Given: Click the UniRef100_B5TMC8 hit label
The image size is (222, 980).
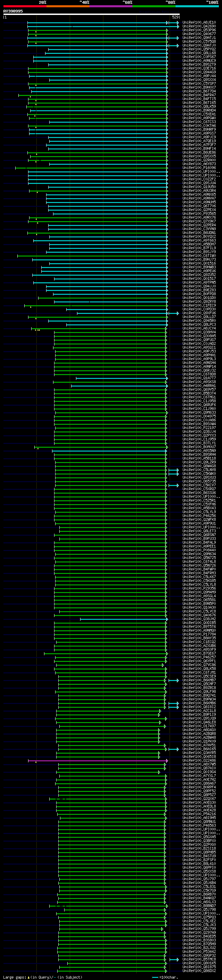Looking at the screenshot, I should (x=199, y=959).
